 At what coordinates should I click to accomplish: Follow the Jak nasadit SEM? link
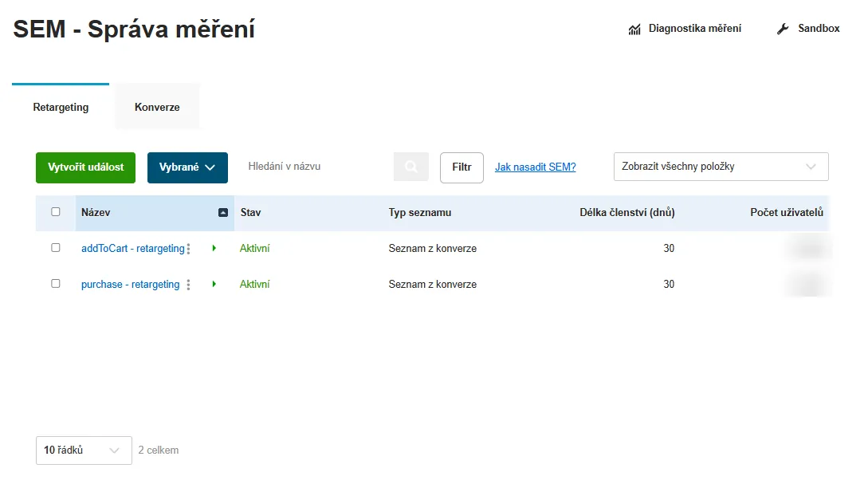pos(536,167)
